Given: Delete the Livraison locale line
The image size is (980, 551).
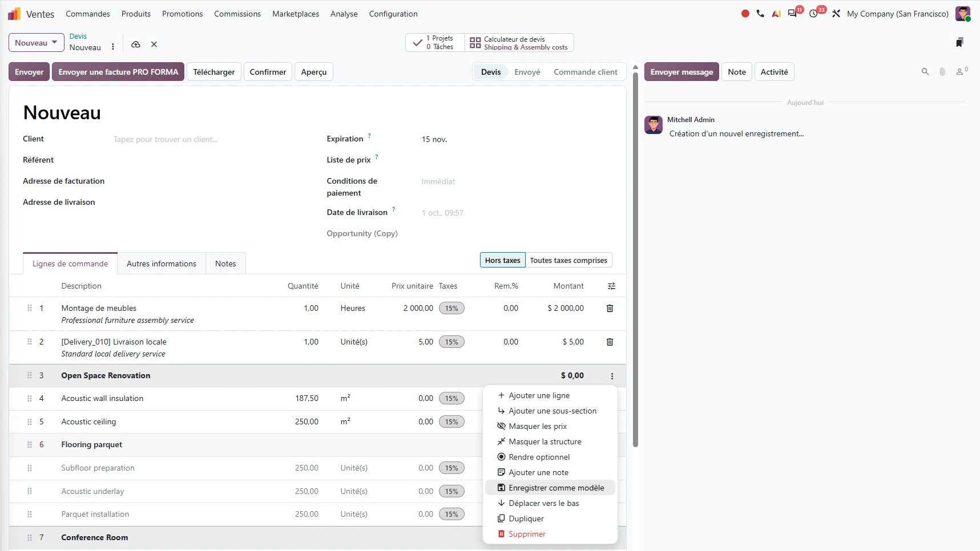Looking at the screenshot, I should click(x=610, y=342).
